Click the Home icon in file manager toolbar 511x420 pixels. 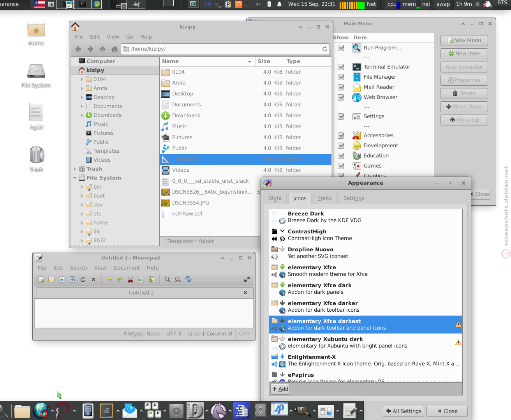pyautogui.click(x=115, y=49)
